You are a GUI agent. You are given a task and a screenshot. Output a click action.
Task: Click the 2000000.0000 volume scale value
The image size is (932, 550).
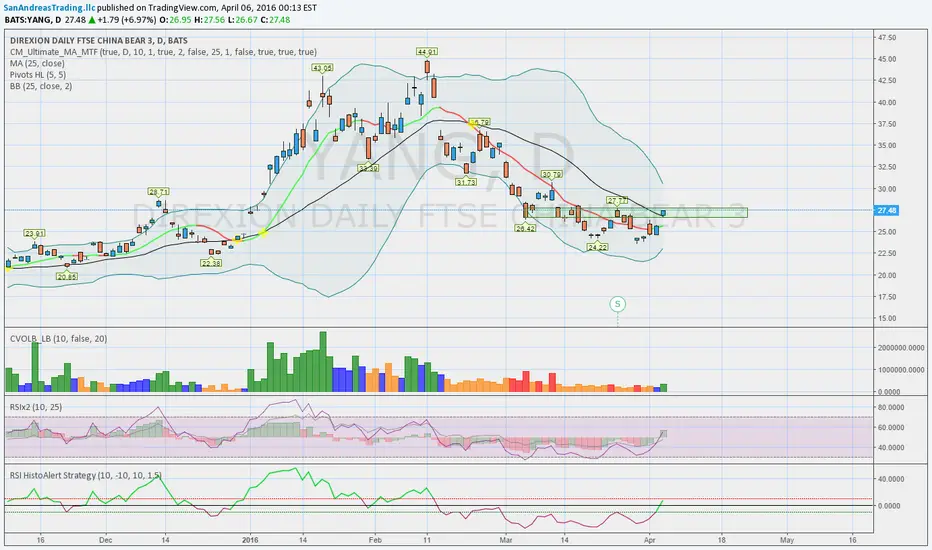click(901, 347)
